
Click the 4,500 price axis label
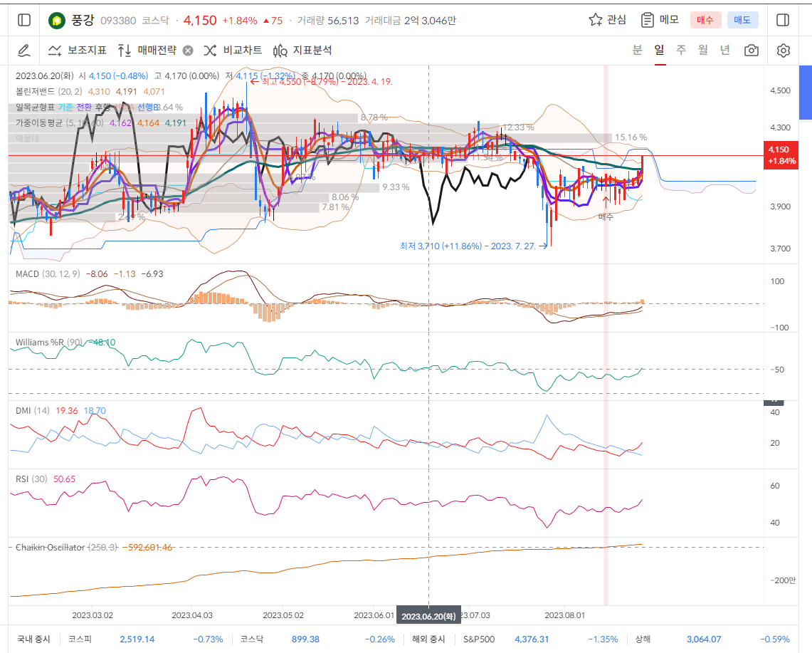coord(781,90)
